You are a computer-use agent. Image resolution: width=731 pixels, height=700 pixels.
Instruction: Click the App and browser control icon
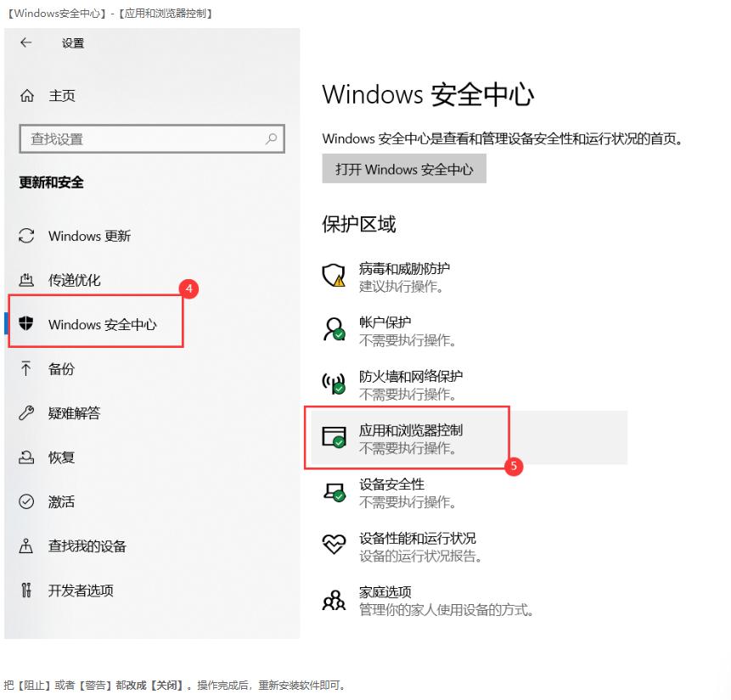click(334, 438)
